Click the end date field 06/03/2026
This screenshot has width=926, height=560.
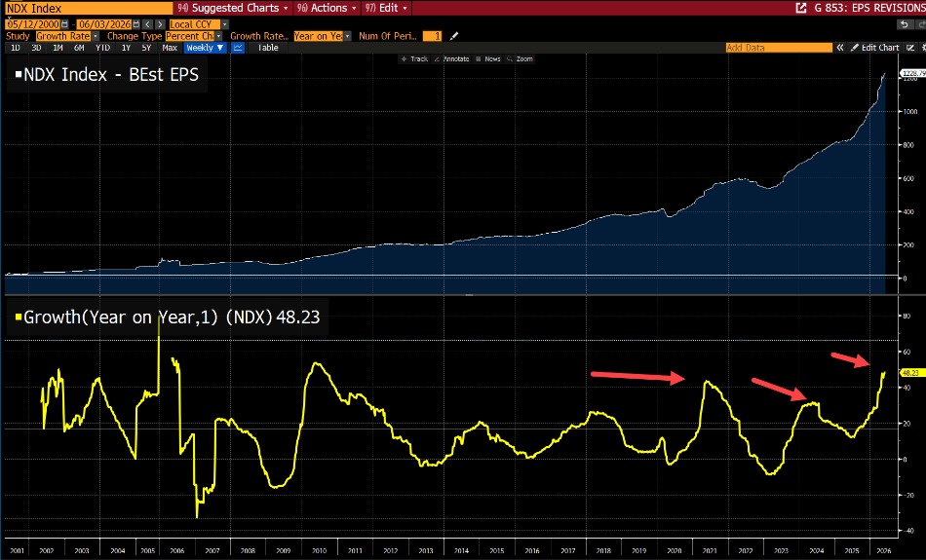[x=104, y=24]
